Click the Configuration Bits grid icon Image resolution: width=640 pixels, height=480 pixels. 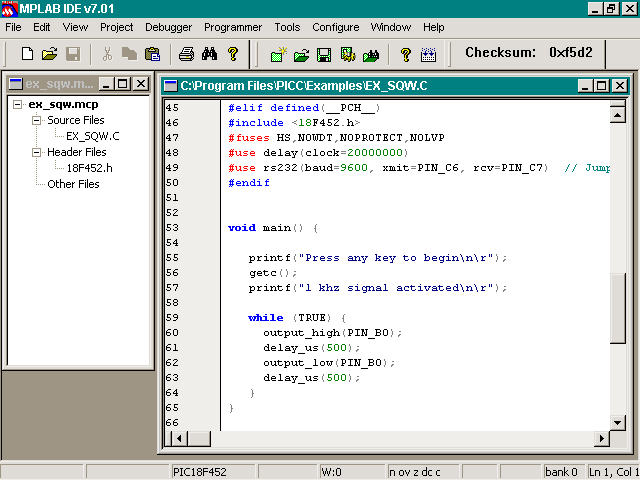point(428,55)
